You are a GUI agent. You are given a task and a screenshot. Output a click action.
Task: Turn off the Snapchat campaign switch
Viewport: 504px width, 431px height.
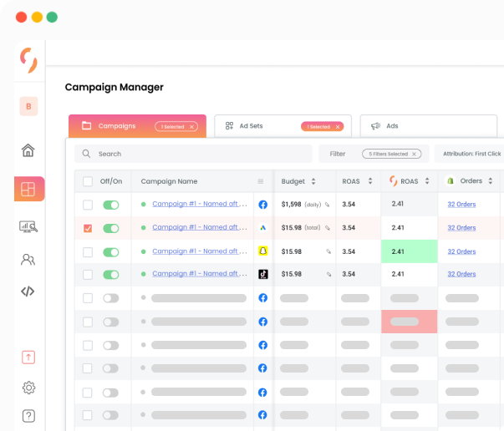coord(111,251)
